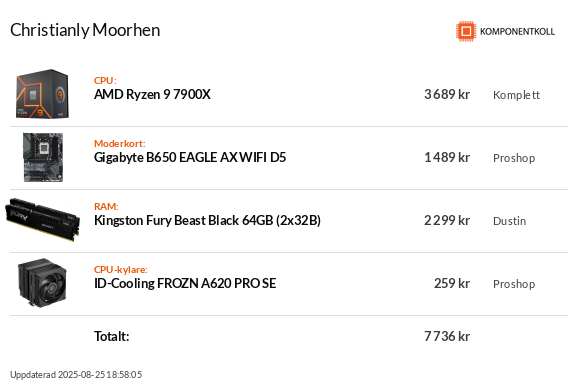Image resolution: width=577 pixels, height=388 pixels.
Task: Select the Christianly Moorhen build title
Action: [85, 30]
